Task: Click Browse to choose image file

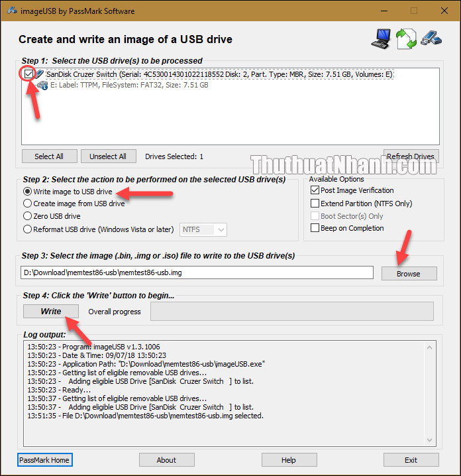Action: (409, 274)
